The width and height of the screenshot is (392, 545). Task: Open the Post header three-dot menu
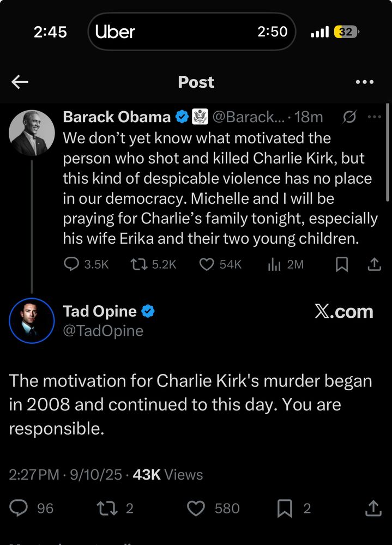(364, 82)
